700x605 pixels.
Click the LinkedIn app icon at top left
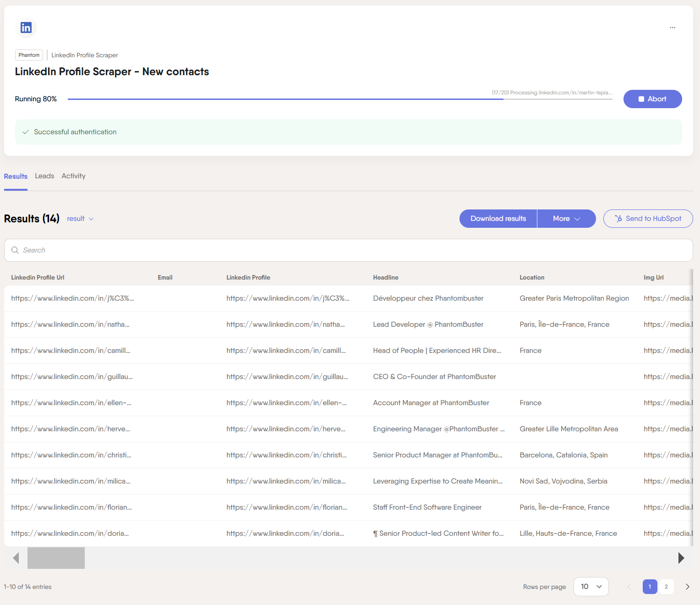coord(26,27)
